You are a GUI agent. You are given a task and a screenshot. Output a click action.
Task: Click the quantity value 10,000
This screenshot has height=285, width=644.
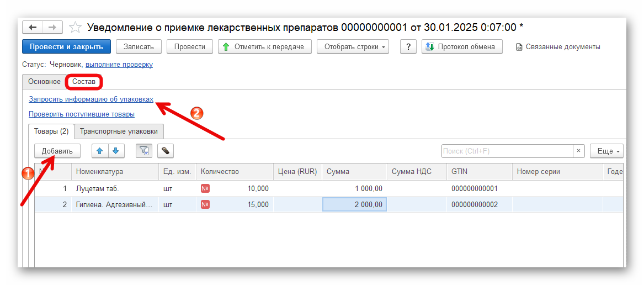point(258,189)
